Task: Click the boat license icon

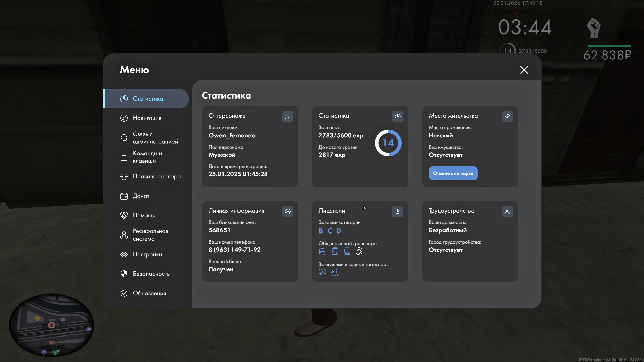Action: tap(335, 272)
